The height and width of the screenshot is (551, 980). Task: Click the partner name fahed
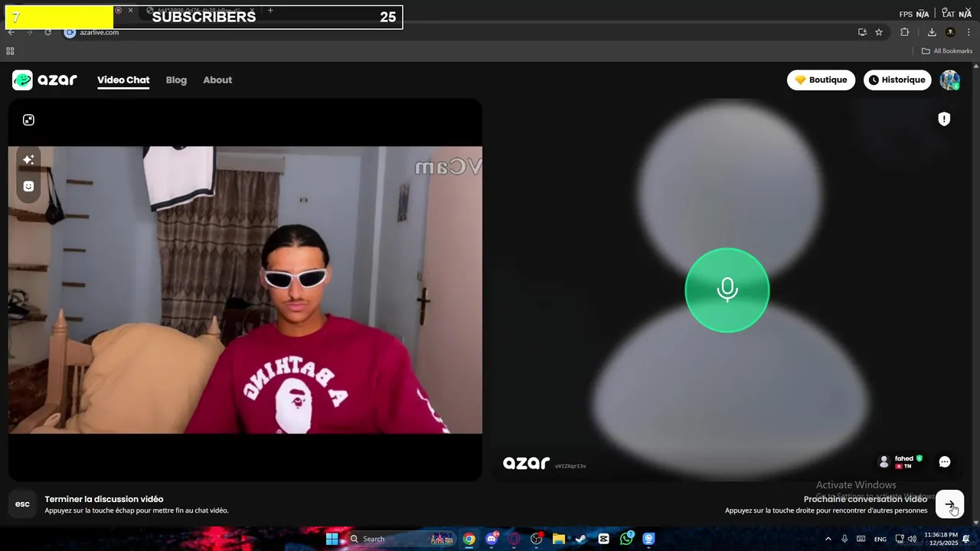tap(903, 458)
